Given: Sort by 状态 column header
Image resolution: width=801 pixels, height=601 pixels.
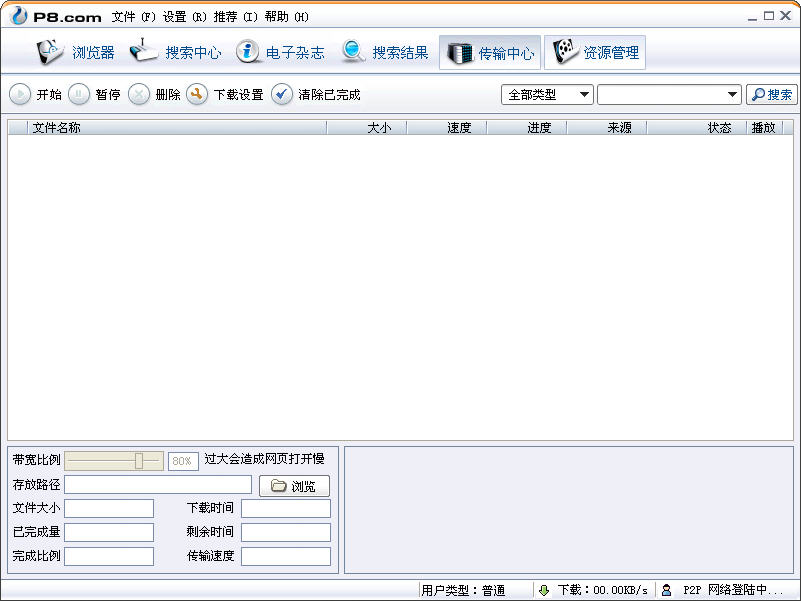Looking at the screenshot, I should (x=697, y=127).
